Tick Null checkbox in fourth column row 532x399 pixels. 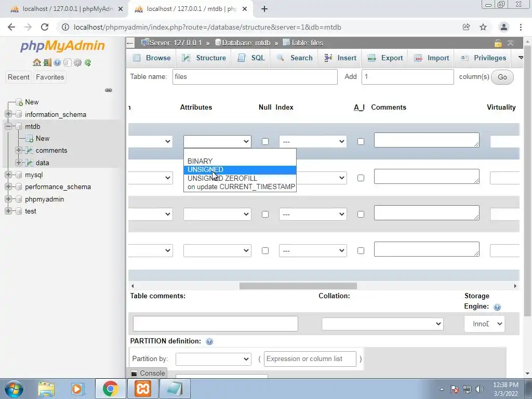coord(265,251)
